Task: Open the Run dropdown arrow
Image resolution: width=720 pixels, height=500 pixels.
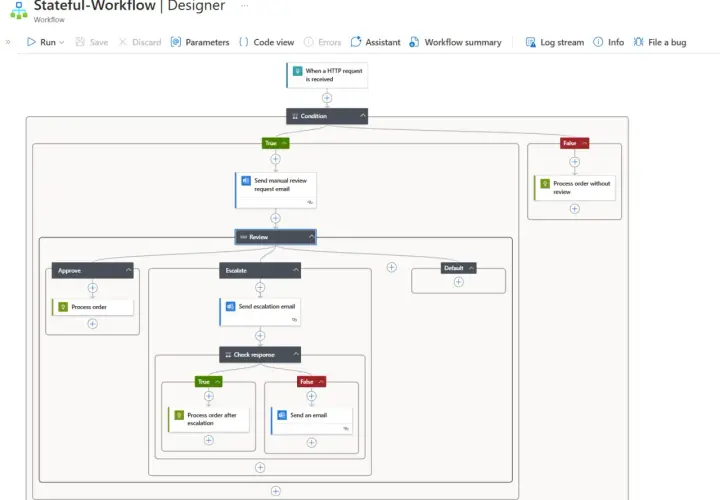Action: [62, 43]
